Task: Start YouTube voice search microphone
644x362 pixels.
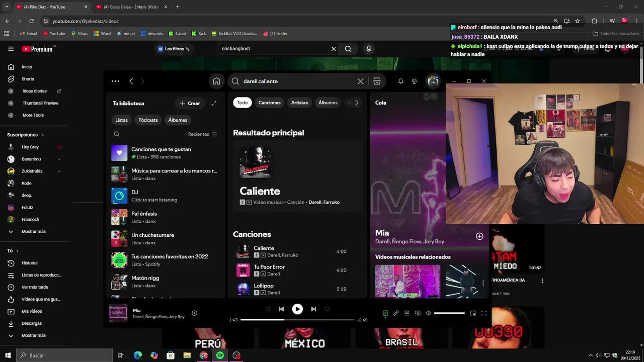Action: click(369, 49)
